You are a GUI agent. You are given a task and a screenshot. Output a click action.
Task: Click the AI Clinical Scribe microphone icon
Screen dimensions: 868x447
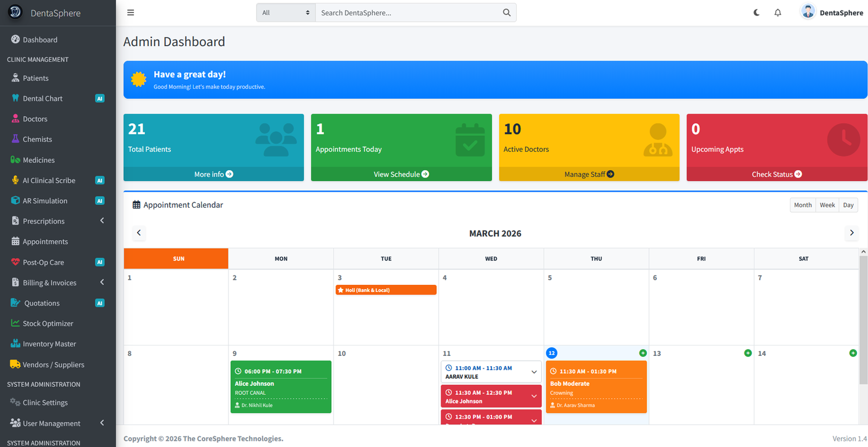(15, 180)
